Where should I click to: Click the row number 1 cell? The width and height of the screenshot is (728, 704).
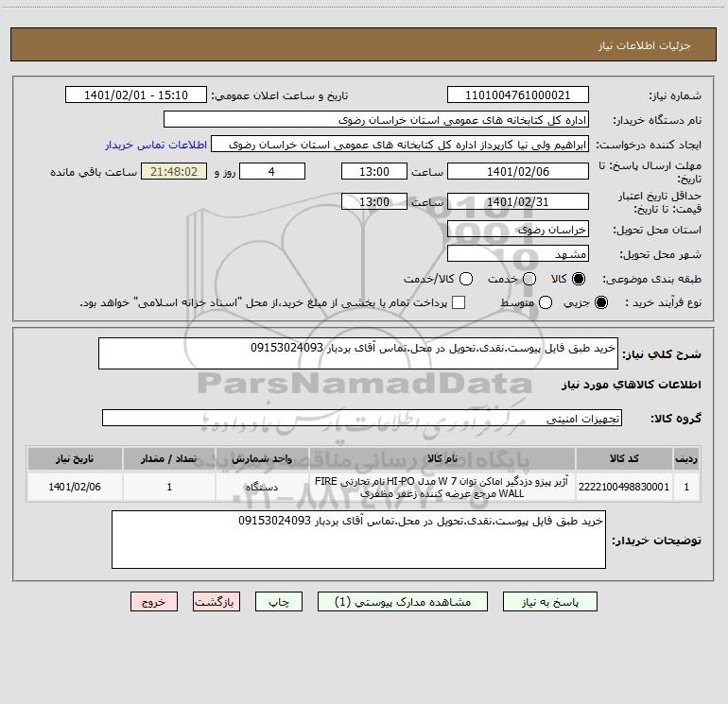coord(686,487)
